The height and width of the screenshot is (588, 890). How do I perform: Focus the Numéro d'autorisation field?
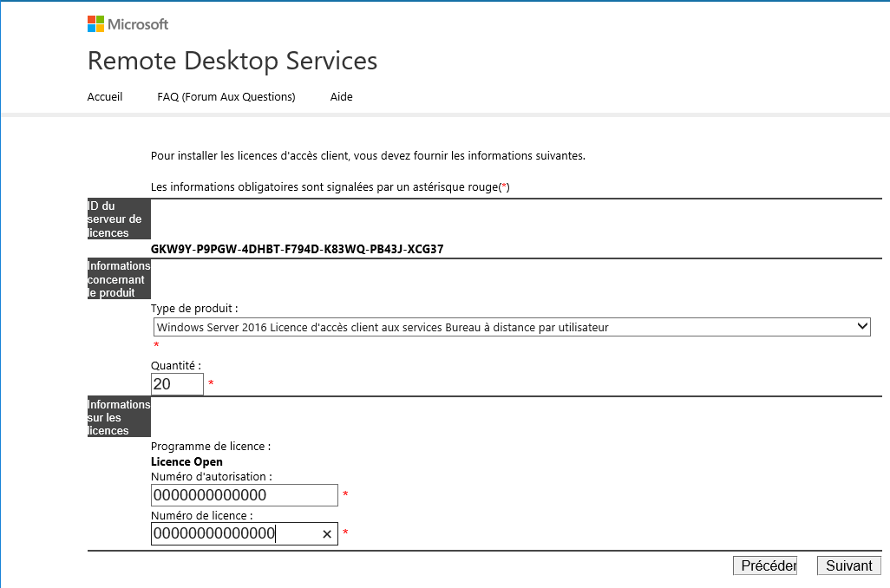tap(244, 495)
